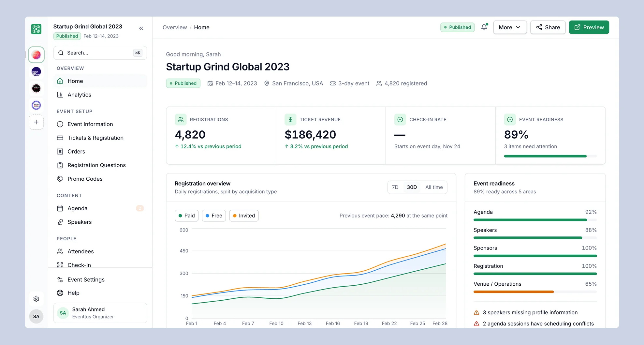
Task: Click '3 speakers missing profile information' warning
Action: tap(525, 312)
